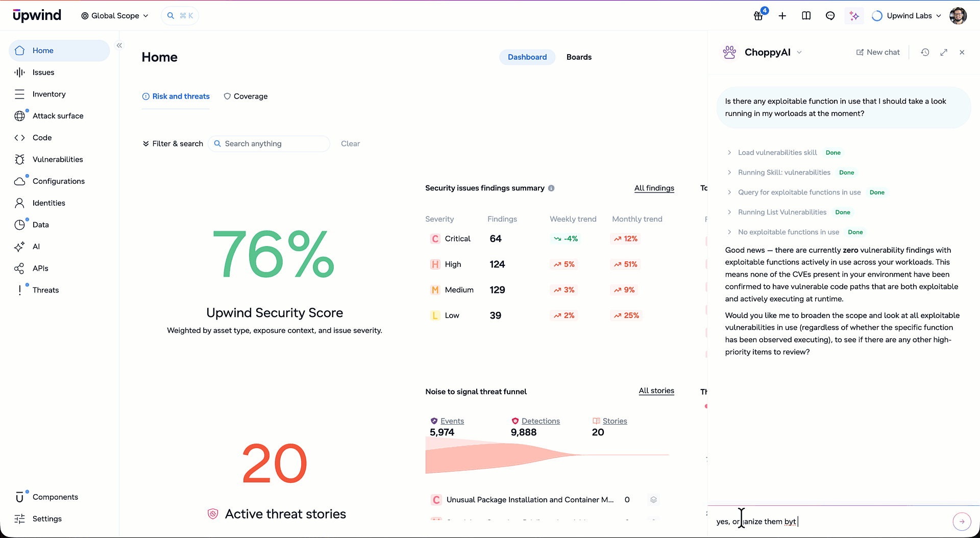The width and height of the screenshot is (980, 538).
Task: Collapse the left sidebar
Action: point(119,45)
